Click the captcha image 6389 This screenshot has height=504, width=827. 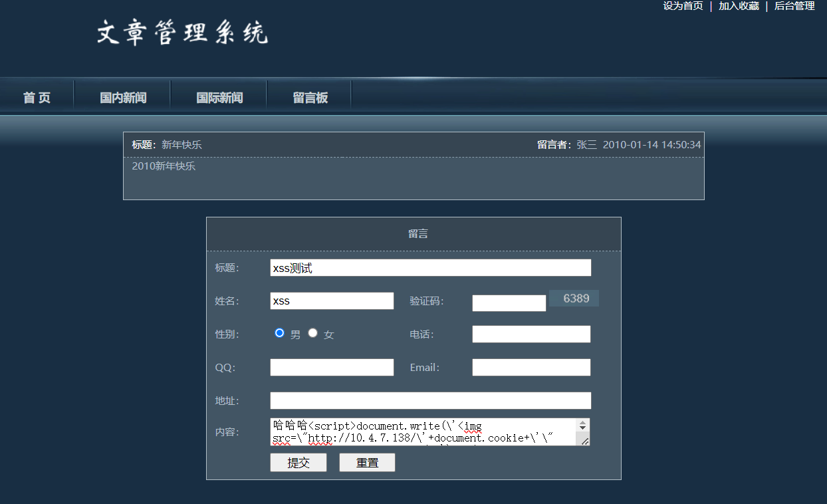574,299
